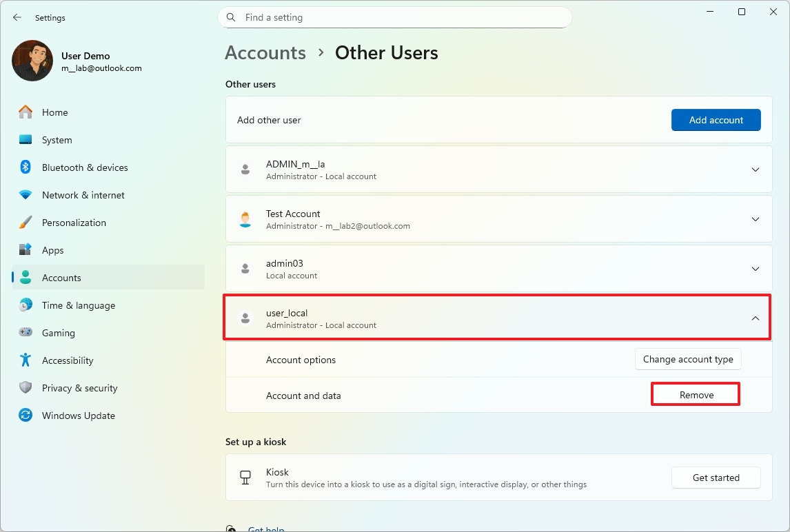Select the Personalization paintbrush icon
This screenshot has height=532, width=790.
point(26,223)
